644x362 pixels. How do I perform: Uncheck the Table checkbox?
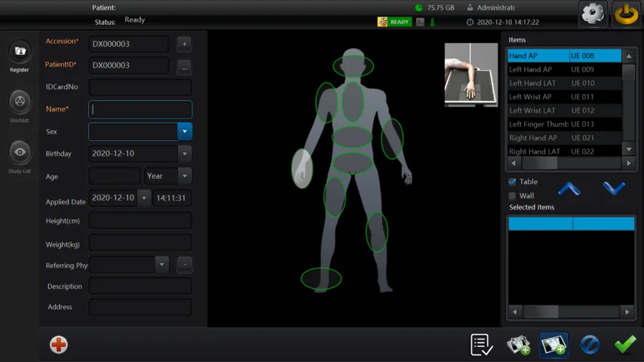pyautogui.click(x=513, y=182)
